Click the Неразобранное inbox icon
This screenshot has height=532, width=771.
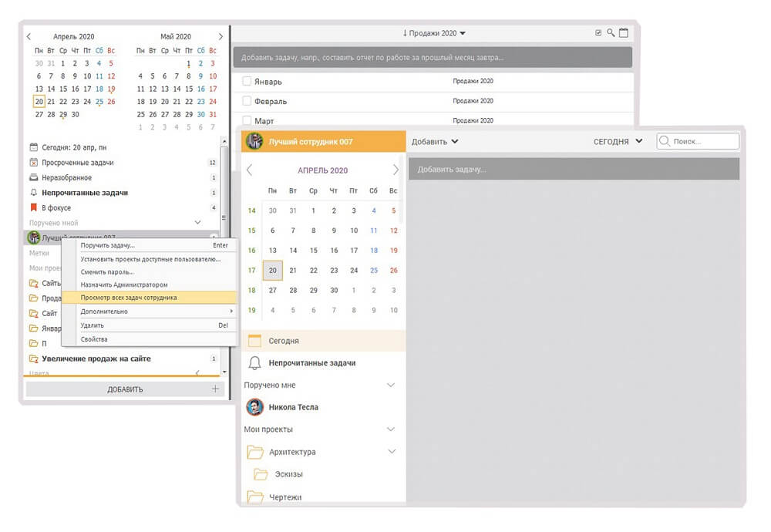point(33,177)
